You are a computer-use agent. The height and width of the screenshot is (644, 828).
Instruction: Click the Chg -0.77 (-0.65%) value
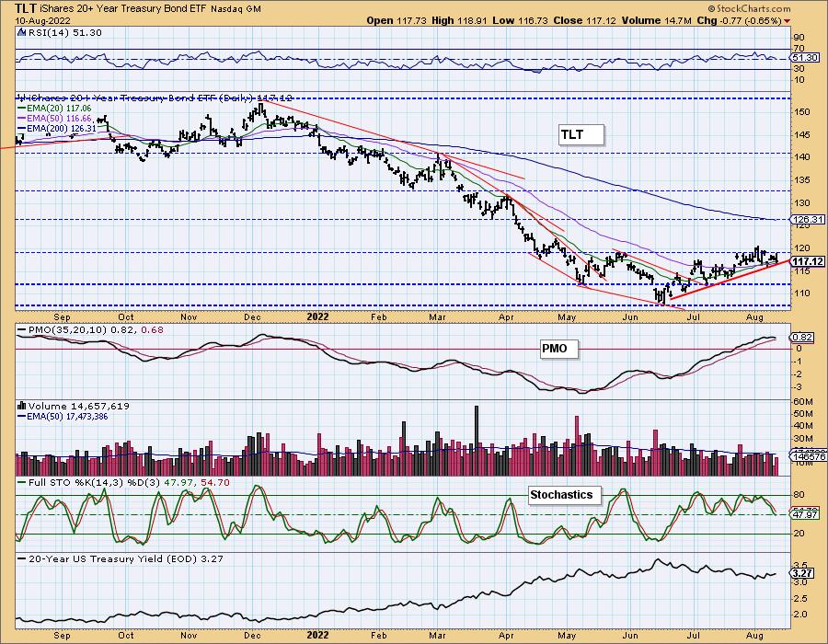pos(739,20)
